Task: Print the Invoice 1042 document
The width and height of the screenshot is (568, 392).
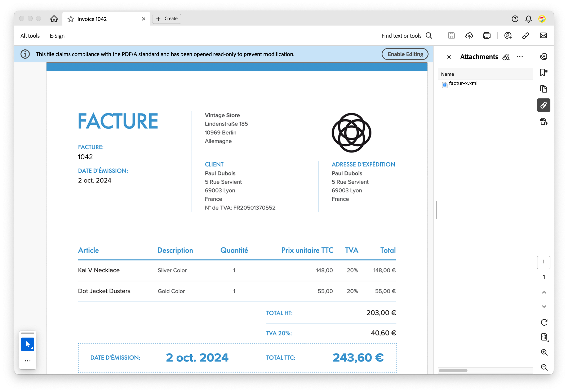Action: 487,36
